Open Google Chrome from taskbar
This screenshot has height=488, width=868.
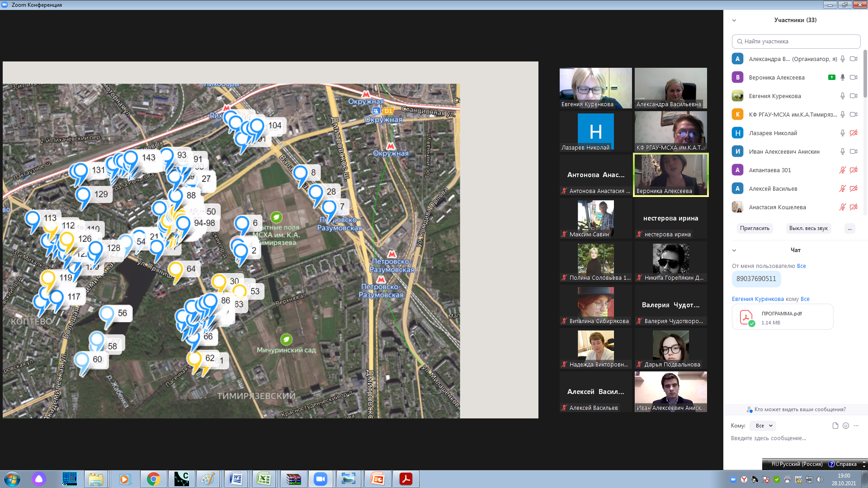coord(153,479)
